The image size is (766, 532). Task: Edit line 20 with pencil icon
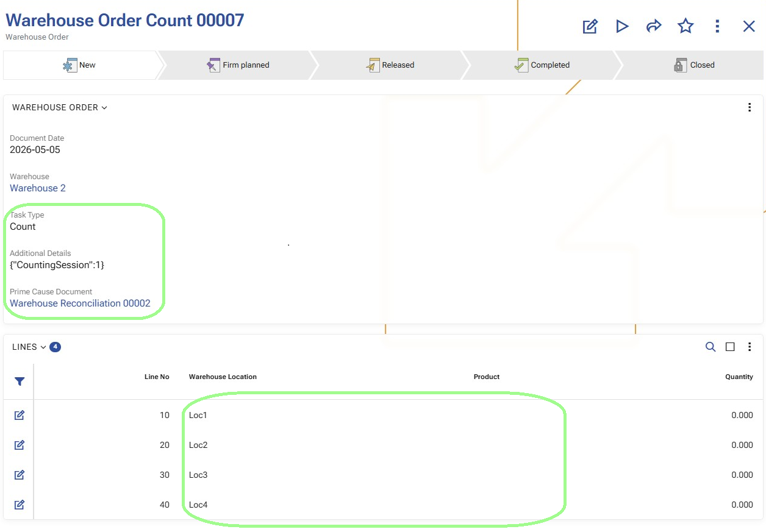click(x=20, y=445)
